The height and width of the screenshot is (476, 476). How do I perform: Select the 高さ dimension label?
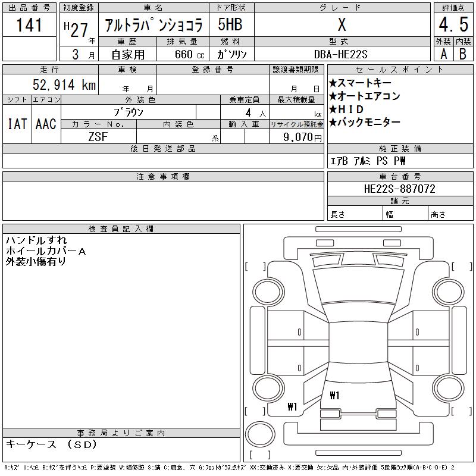pos(438,215)
